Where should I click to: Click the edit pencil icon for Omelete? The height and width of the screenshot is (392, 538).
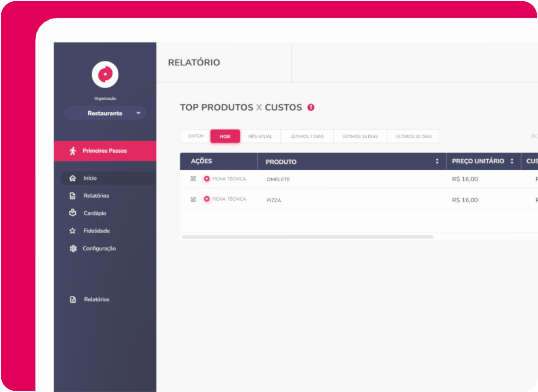pyautogui.click(x=193, y=179)
